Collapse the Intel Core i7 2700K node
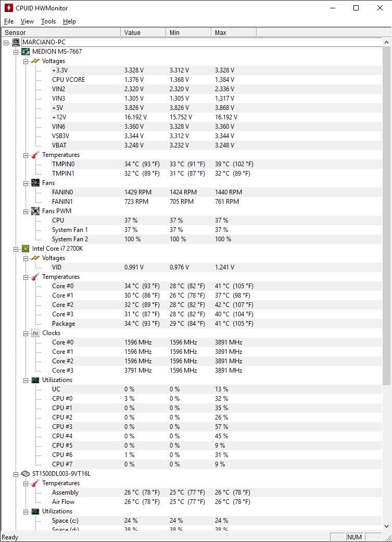 (16, 249)
